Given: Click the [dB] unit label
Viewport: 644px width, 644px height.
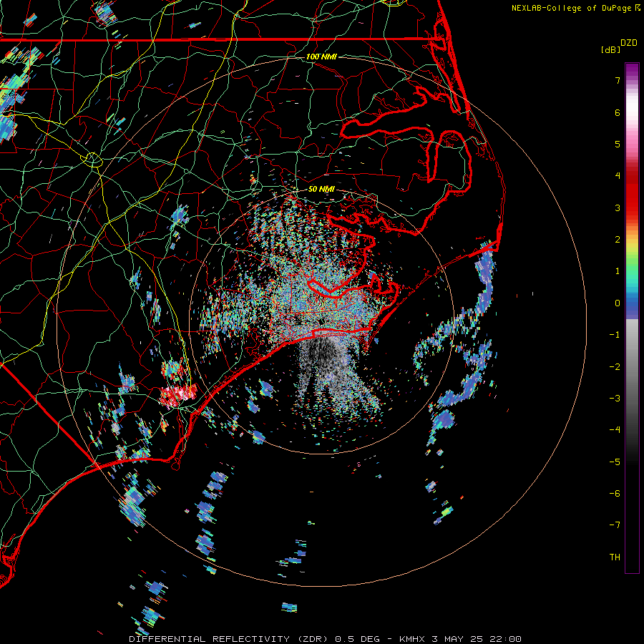Looking at the screenshot, I should click(x=610, y=49).
